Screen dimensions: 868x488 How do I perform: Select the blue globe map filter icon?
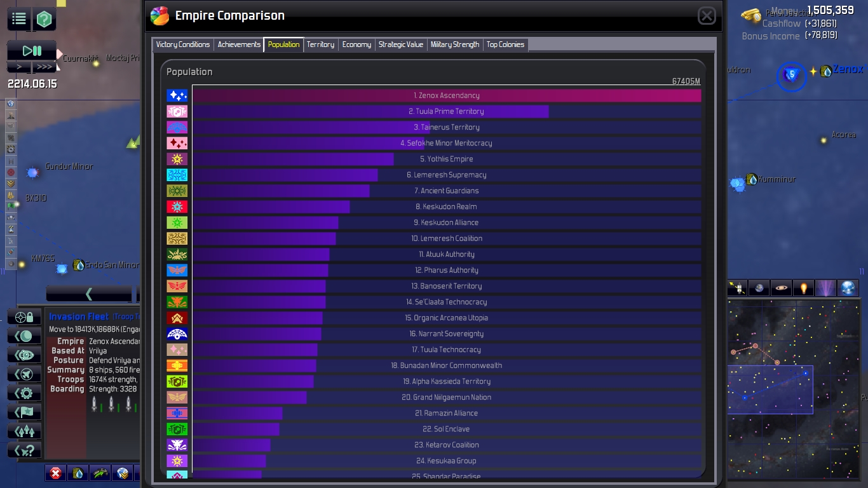(848, 288)
